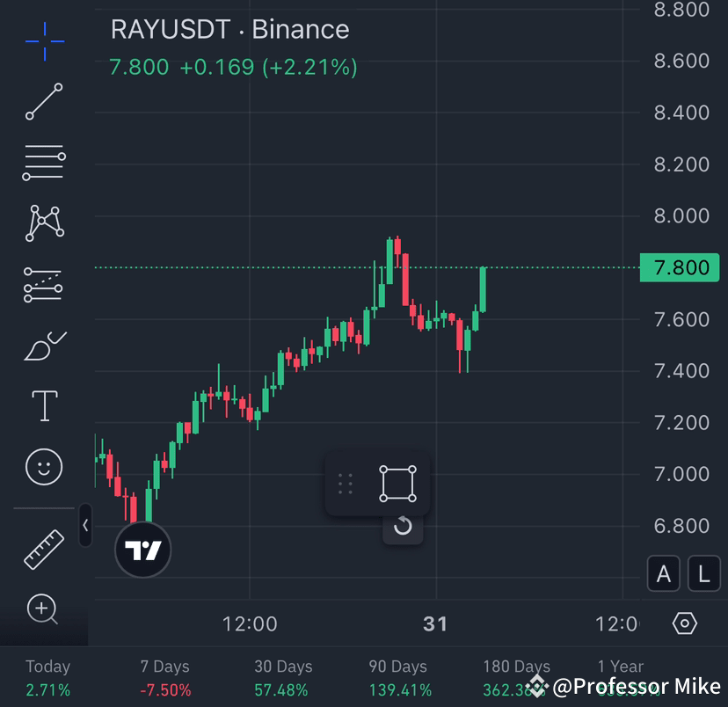Viewport: 728px width, 707px height.
Task: Select the trend line drawing tool
Action: pos(43,102)
